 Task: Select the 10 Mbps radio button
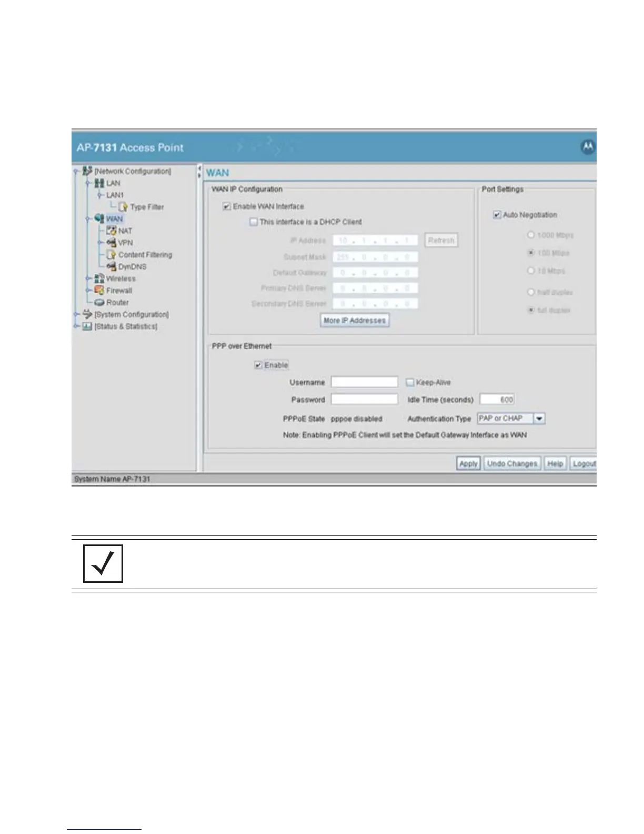(531, 271)
